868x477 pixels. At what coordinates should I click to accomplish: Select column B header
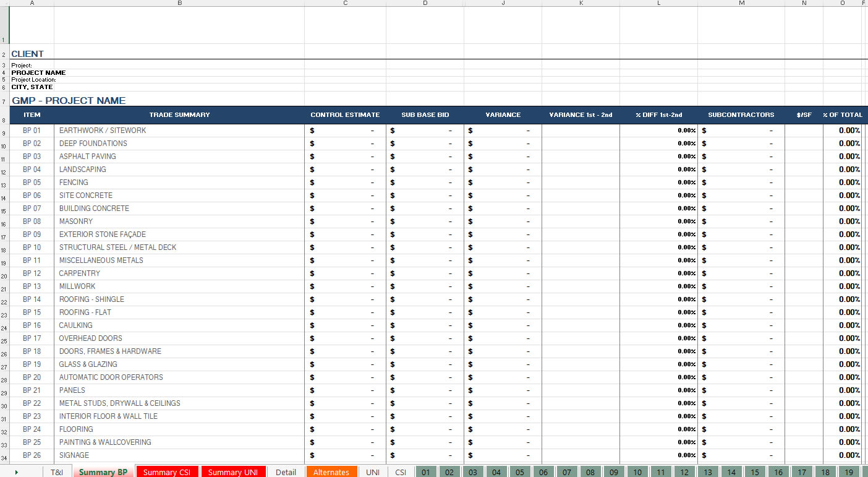[x=179, y=2]
